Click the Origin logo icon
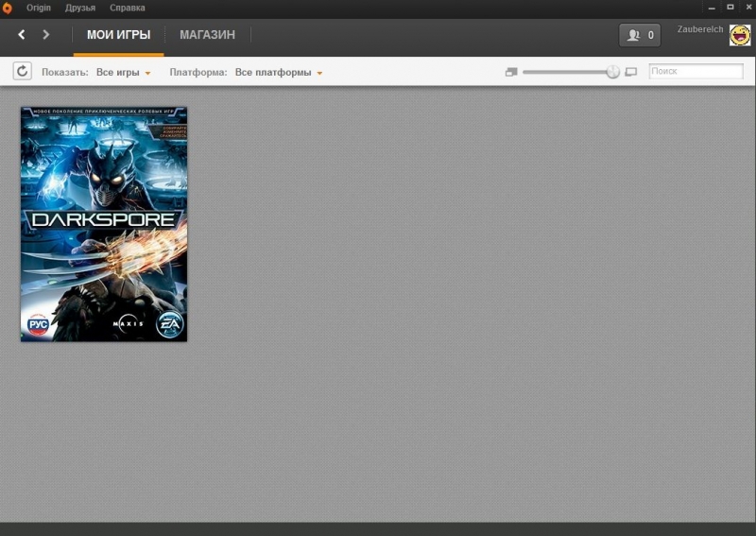Viewport: 756px width, 536px height. (x=7, y=8)
